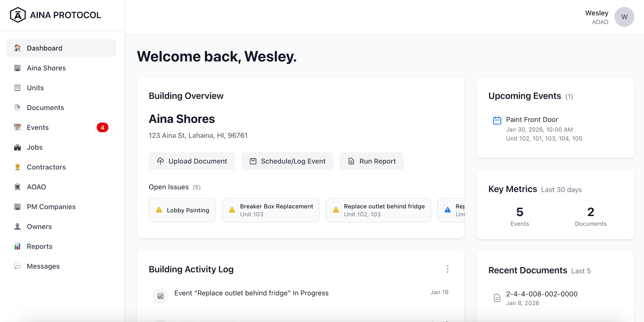This screenshot has width=644, height=322.
Task: Open the Contractors section icon
Action: [x=17, y=167]
